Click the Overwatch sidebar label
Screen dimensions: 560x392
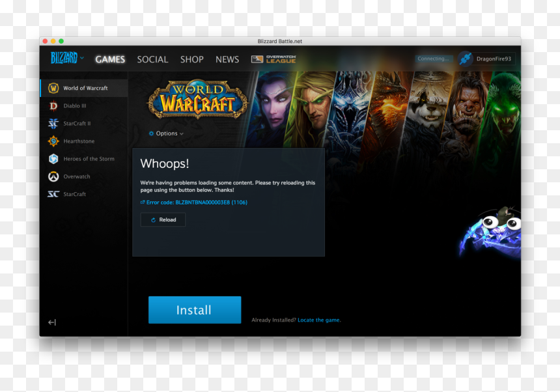[77, 176]
